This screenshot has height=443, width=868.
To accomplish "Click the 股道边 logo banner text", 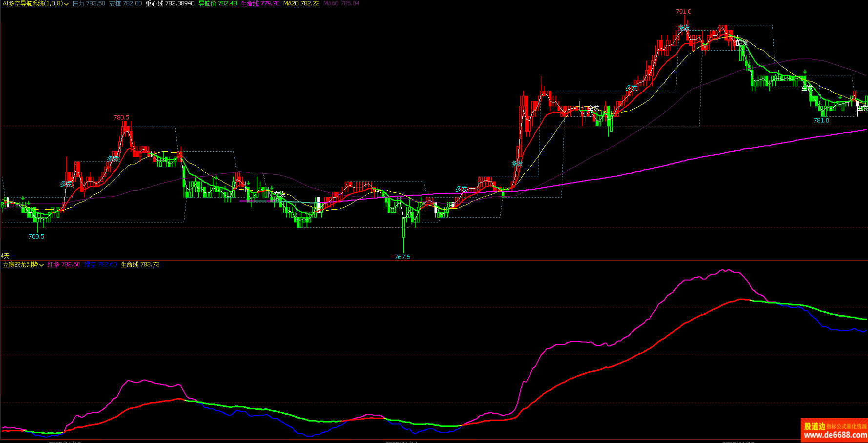I will (814, 426).
